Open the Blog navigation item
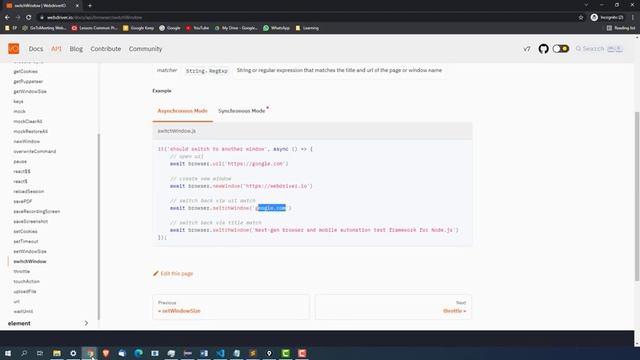 (x=76, y=49)
